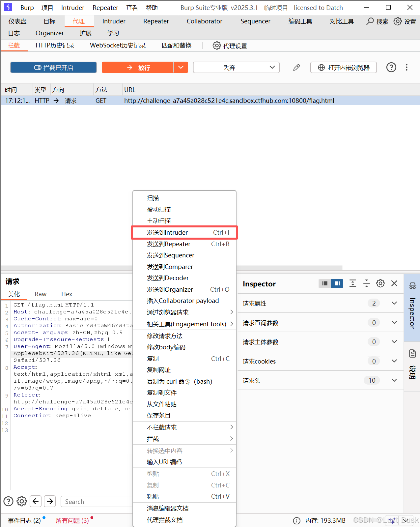The image size is (420, 527).
Task: Select the intercepted flag.html request row
Action: (x=210, y=101)
